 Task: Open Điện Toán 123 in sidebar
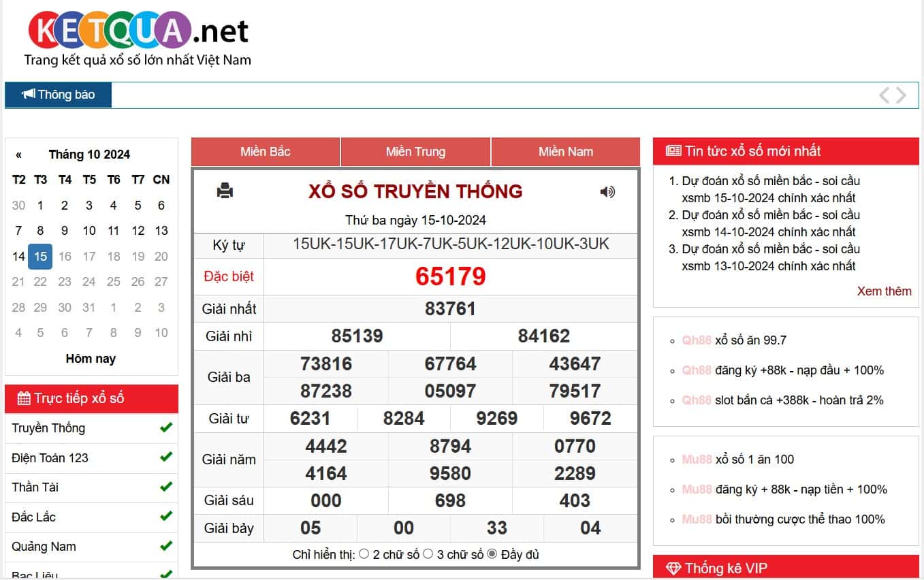coord(50,457)
